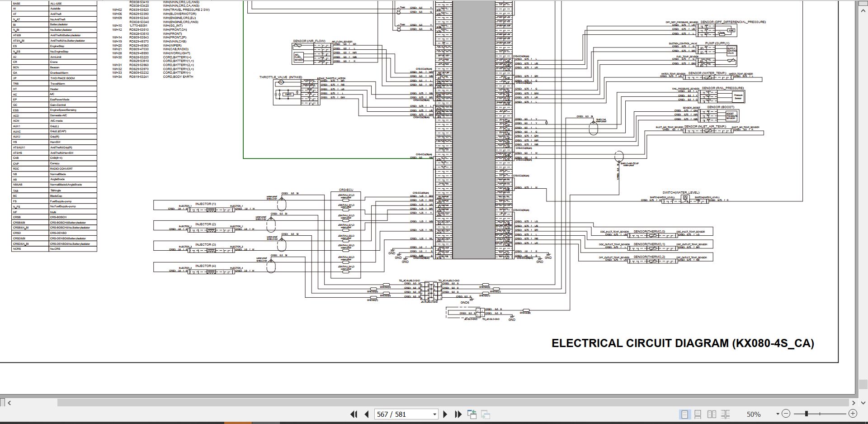Go to the first page
The height and width of the screenshot is (424, 868).
coord(354,414)
